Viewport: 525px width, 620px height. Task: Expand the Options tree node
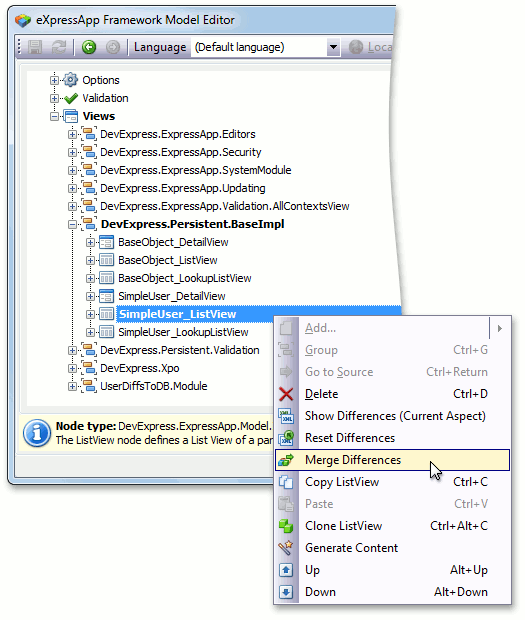(x=55, y=80)
